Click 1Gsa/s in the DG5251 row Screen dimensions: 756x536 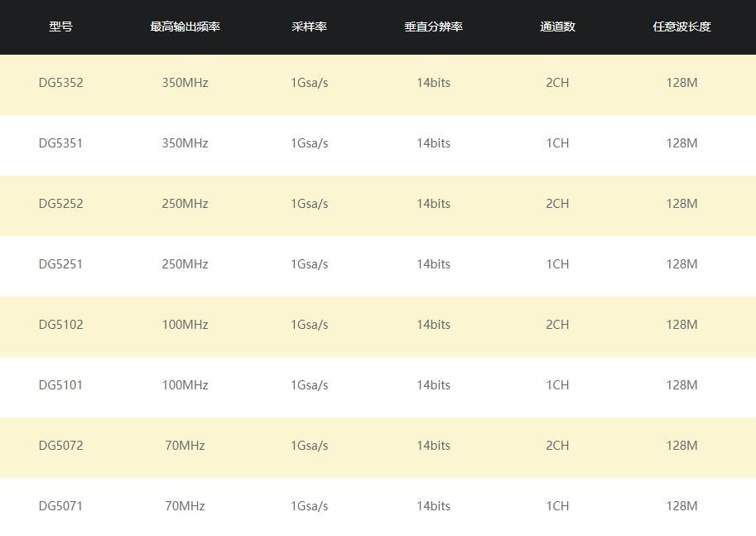tap(309, 264)
